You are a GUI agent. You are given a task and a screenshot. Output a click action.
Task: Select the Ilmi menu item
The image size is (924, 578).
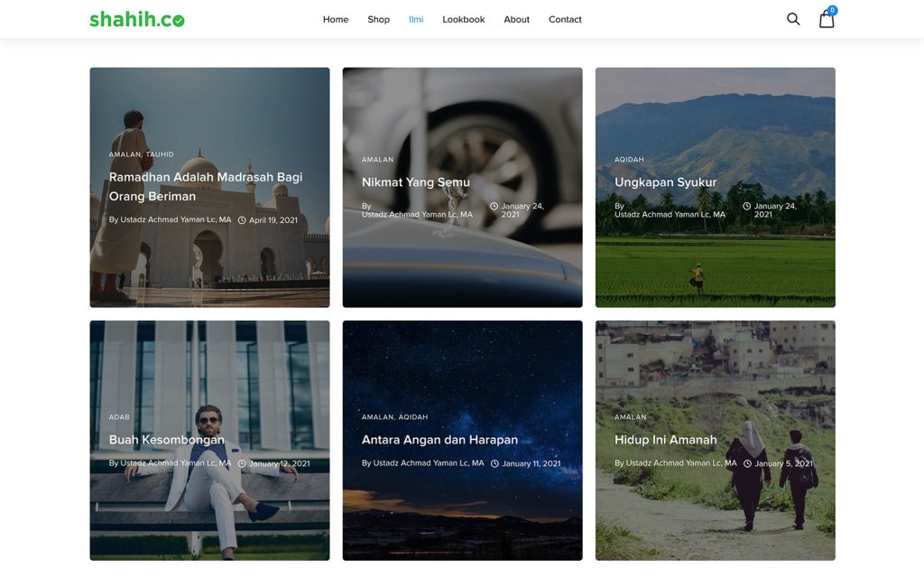pyautogui.click(x=416, y=19)
